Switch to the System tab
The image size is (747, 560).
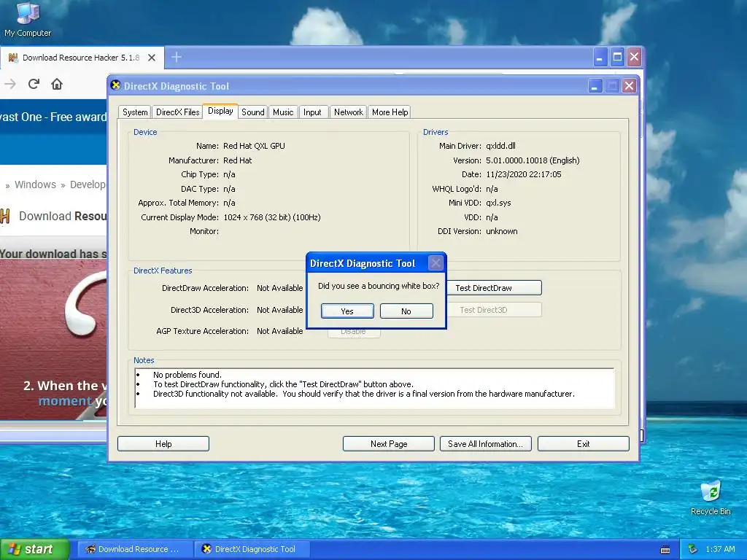coord(135,112)
